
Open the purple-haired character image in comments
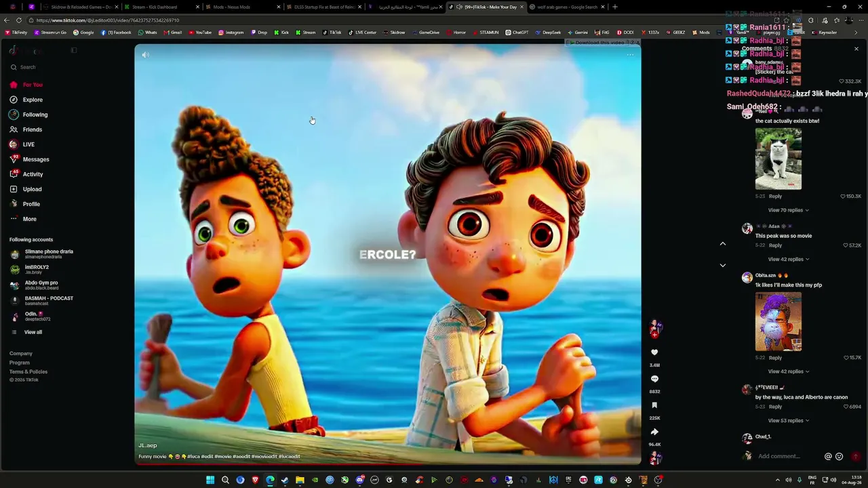click(x=778, y=322)
